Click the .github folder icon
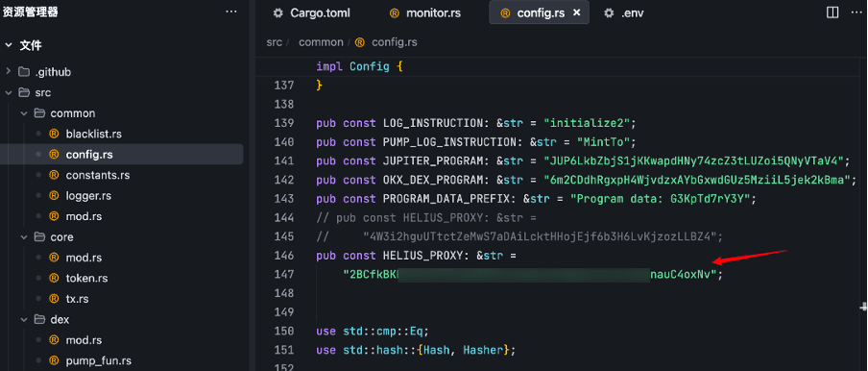 click(24, 72)
